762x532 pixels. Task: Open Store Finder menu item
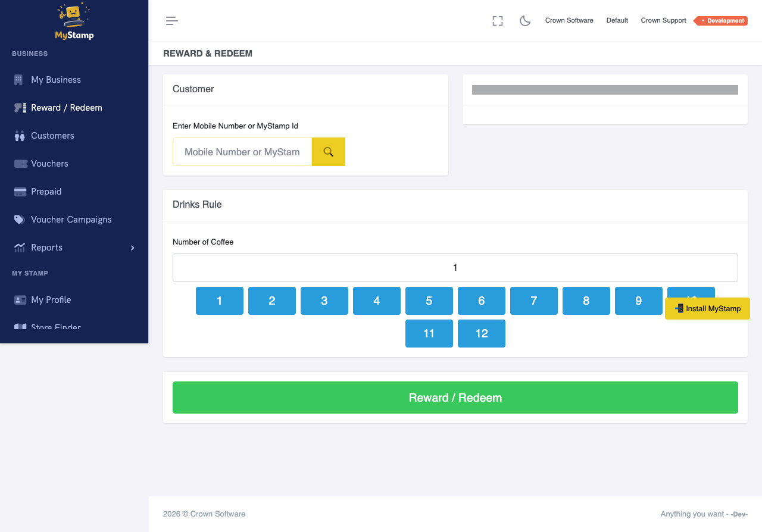click(x=56, y=327)
